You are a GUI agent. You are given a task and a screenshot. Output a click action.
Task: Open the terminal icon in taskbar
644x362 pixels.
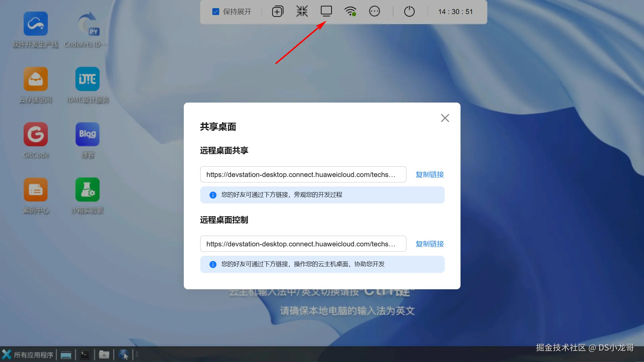click(x=85, y=355)
